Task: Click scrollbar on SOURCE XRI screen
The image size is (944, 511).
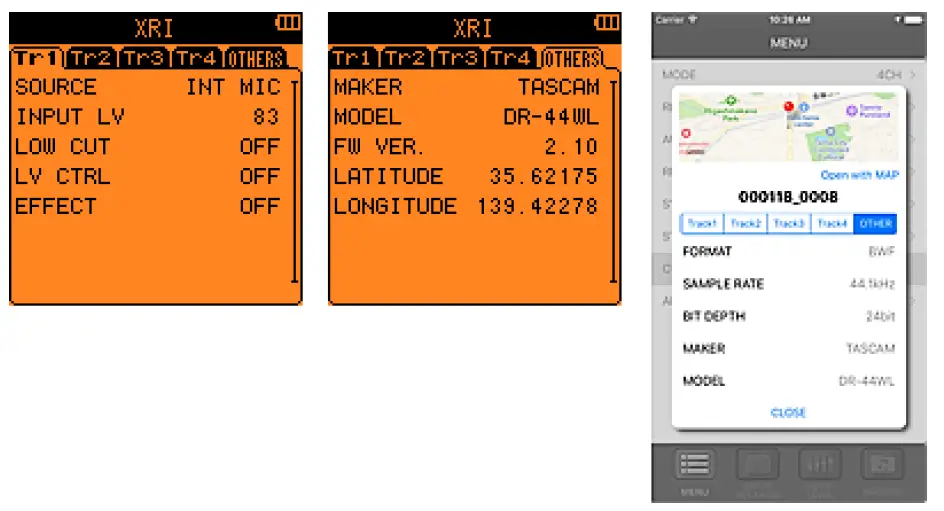Action: (x=294, y=182)
